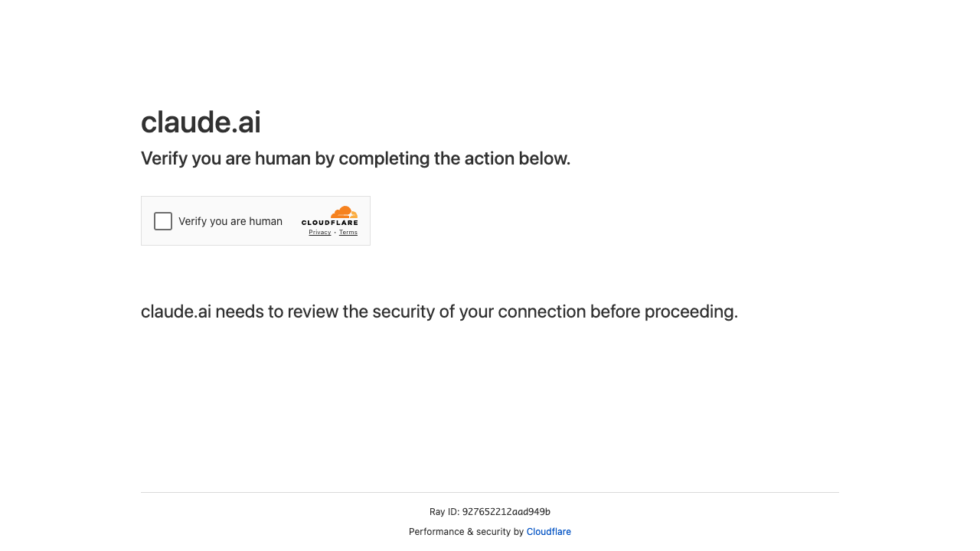Click inside the Cloudflare challenge widget box
This screenshot has height=551, width=980.
click(256, 220)
